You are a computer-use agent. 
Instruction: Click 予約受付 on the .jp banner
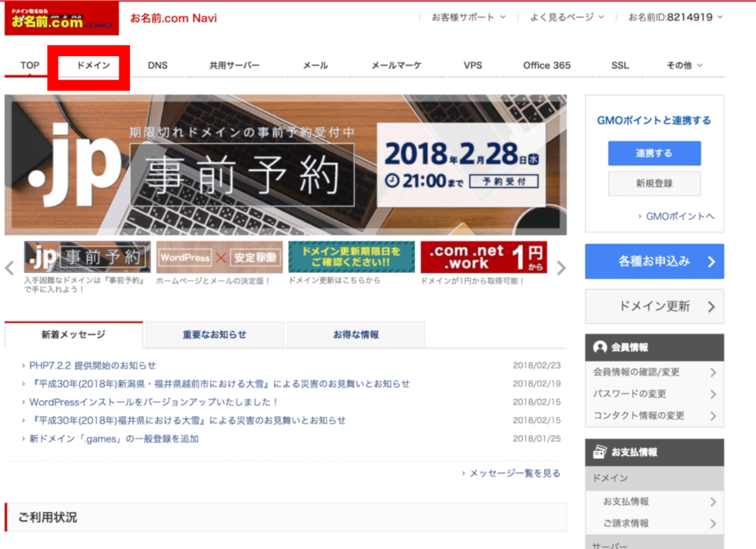point(504,182)
